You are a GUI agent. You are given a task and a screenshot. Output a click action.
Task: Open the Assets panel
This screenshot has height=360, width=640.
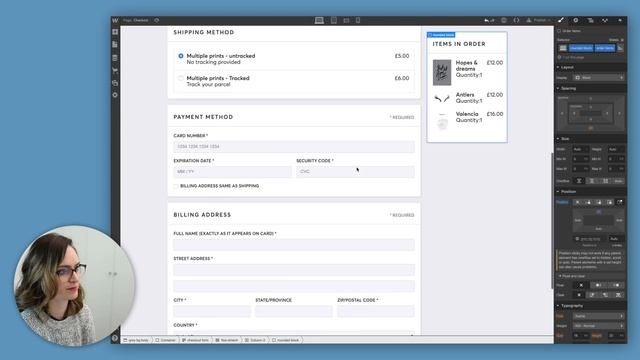click(x=115, y=83)
